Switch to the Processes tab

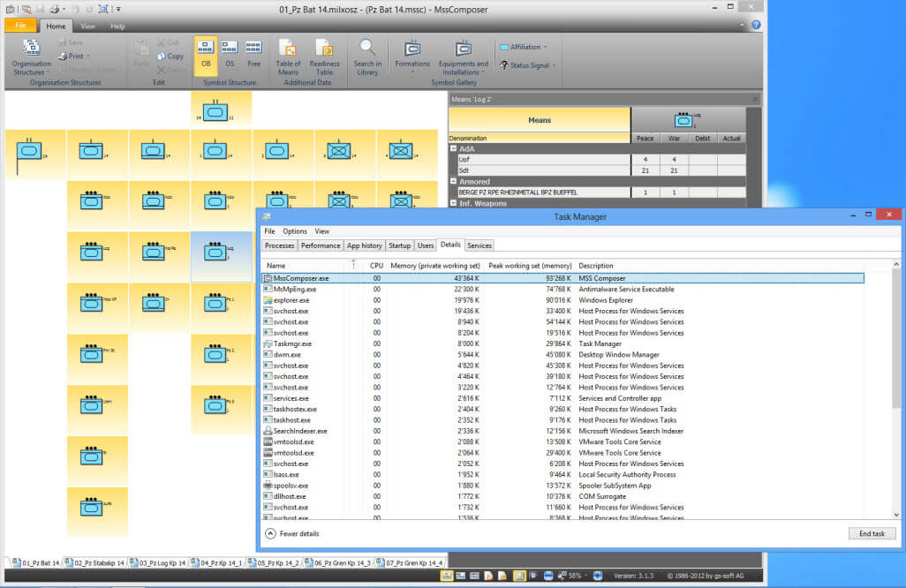[x=279, y=245]
